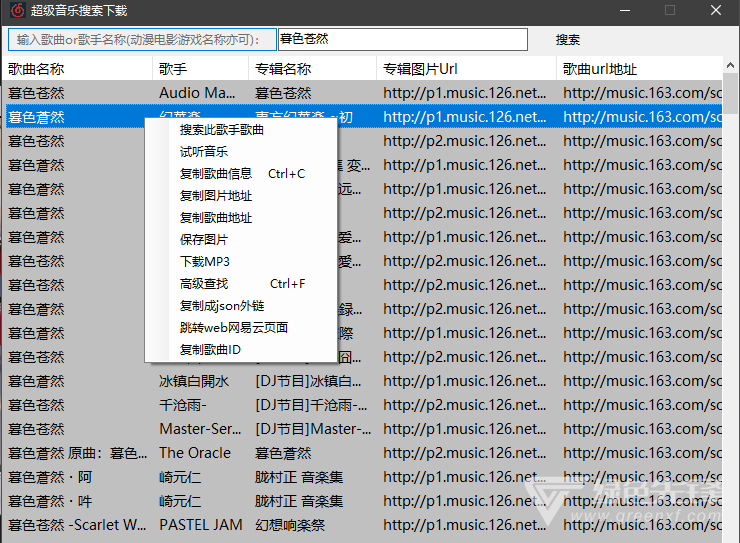Click the '歌手' column header
This screenshot has height=543, width=740.
click(173, 69)
